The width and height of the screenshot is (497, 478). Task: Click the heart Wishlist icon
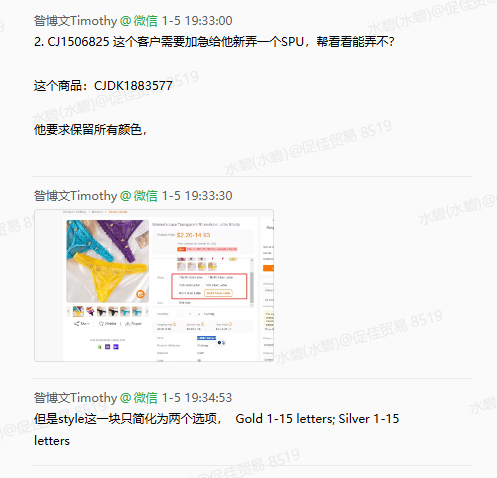tap(101, 324)
